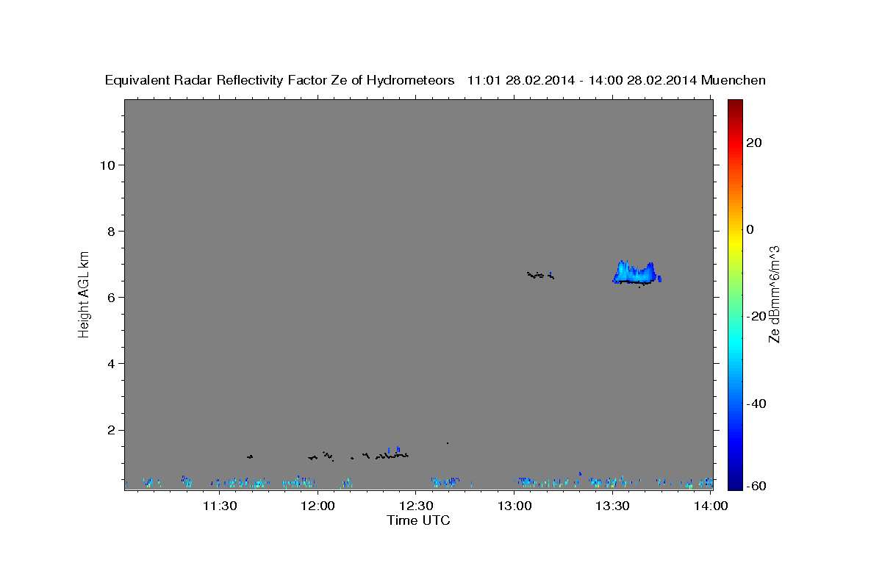Click the dark blue bottom of the colorbar

(x=734, y=483)
